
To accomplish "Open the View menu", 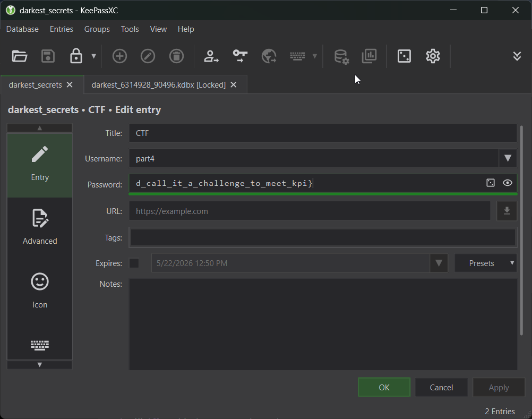I will click(x=158, y=29).
